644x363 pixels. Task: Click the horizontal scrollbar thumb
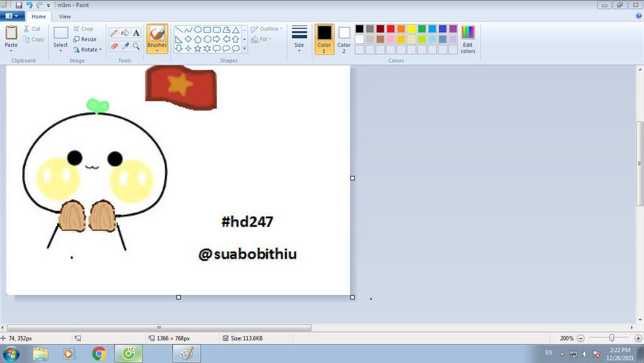(x=159, y=328)
